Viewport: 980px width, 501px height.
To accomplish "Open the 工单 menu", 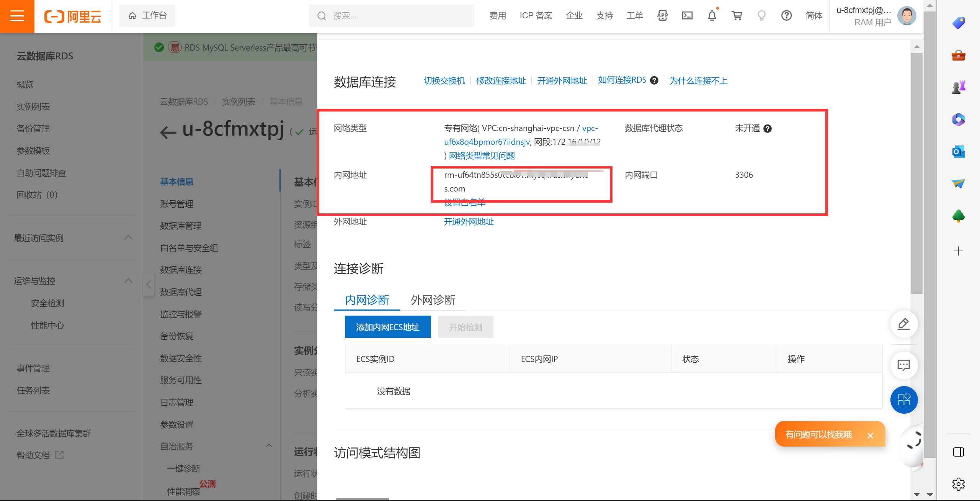I will click(x=635, y=16).
